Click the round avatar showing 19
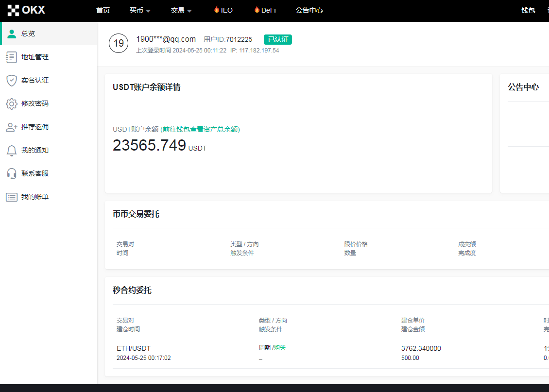The width and height of the screenshot is (549, 392). (x=119, y=43)
